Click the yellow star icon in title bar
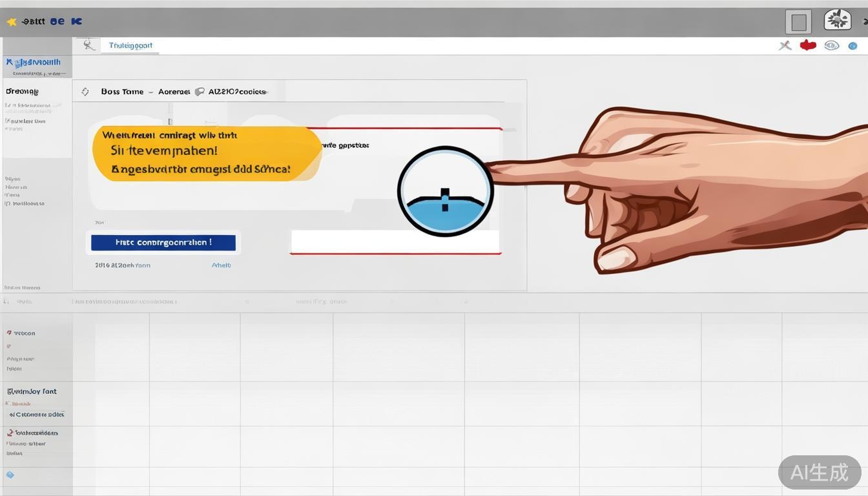Screen dimensions: 868x496 click(x=11, y=22)
